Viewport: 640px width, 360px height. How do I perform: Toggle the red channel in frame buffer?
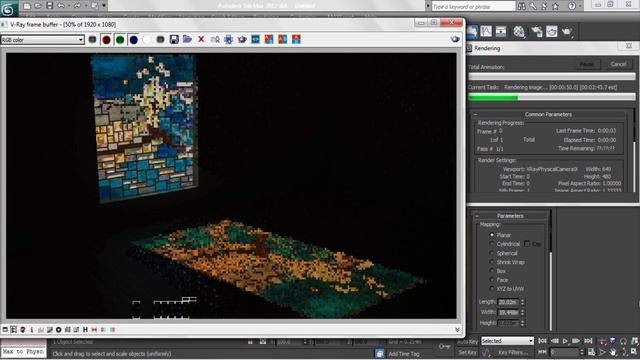(x=107, y=40)
